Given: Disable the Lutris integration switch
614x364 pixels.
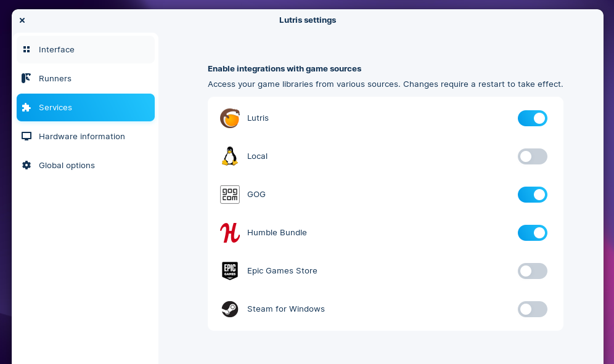Looking at the screenshot, I should [x=532, y=118].
